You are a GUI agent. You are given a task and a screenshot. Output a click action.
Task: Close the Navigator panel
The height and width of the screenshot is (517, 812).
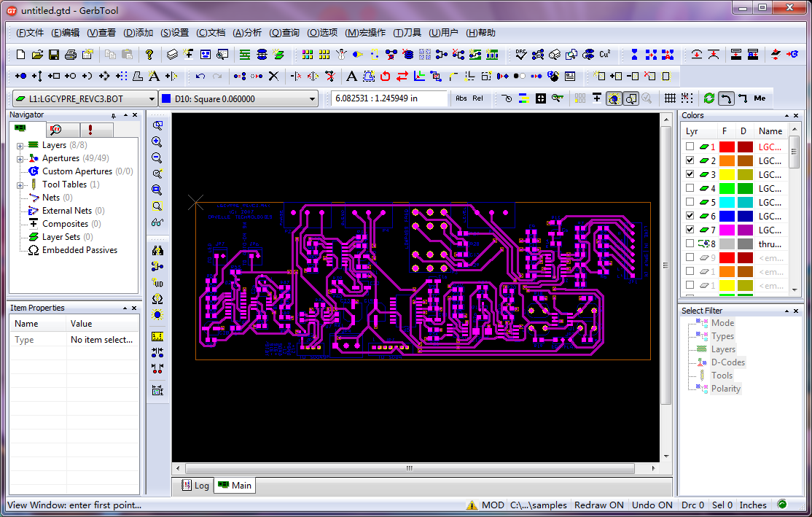pyautogui.click(x=135, y=115)
